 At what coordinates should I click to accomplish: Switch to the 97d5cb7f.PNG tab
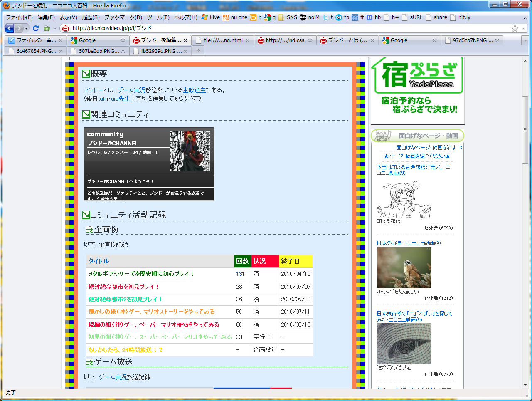472,40
